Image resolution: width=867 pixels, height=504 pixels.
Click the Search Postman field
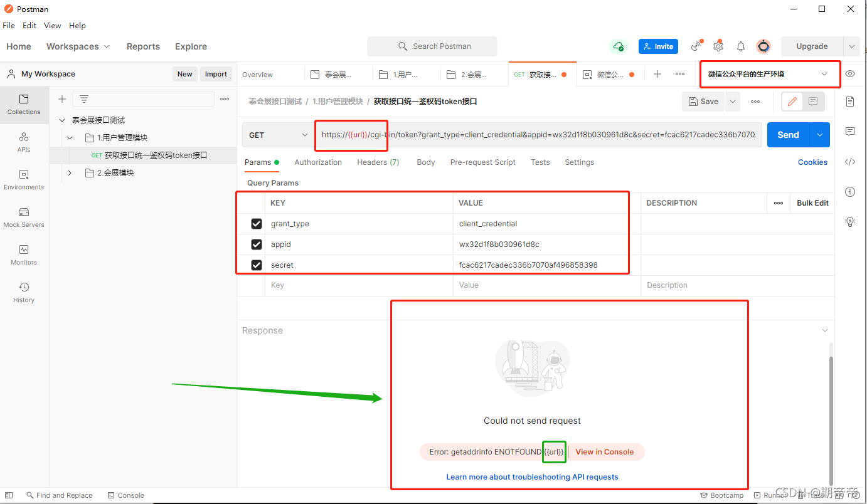(x=432, y=46)
